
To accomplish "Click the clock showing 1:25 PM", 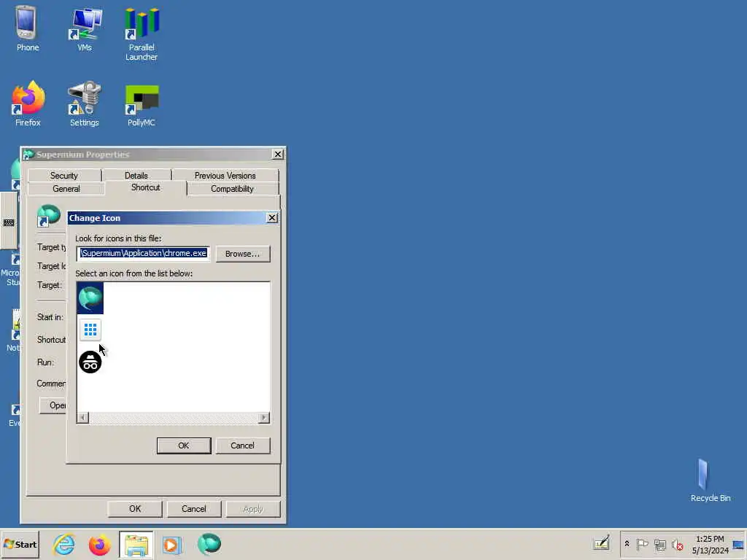I will click(x=710, y=544).
